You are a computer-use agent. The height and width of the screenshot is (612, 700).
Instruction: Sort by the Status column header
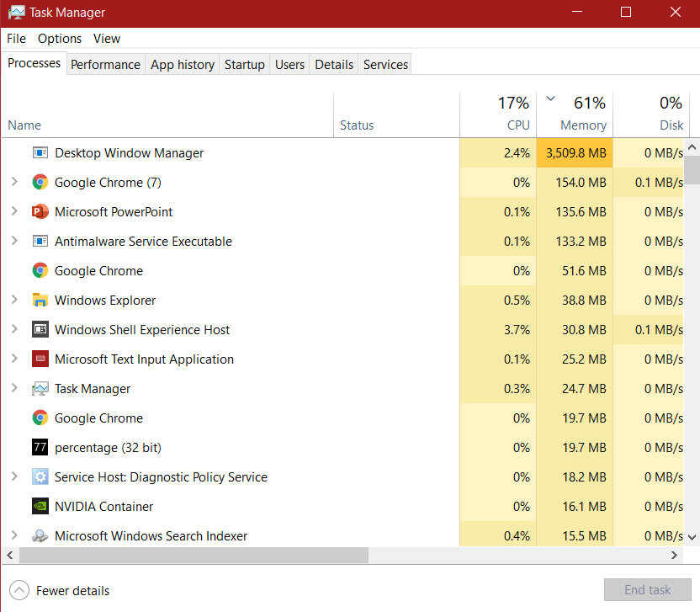point(396,114)
